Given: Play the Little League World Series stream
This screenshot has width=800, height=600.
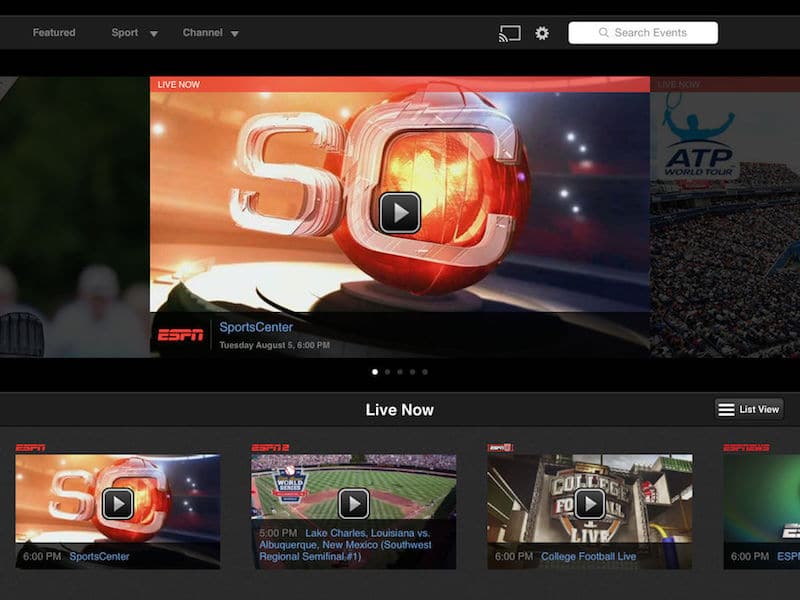Looking at the screenshot, I should point(354,503).
